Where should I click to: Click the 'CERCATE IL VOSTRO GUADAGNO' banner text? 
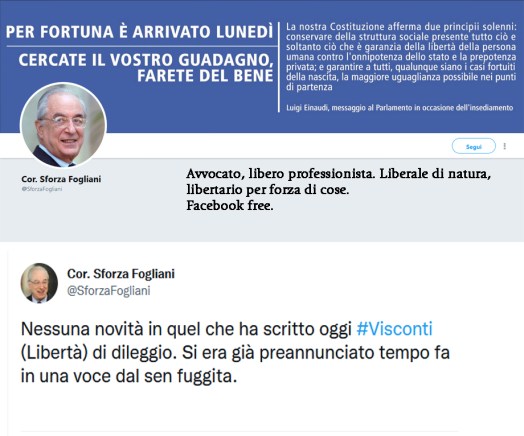click(146, 60)
